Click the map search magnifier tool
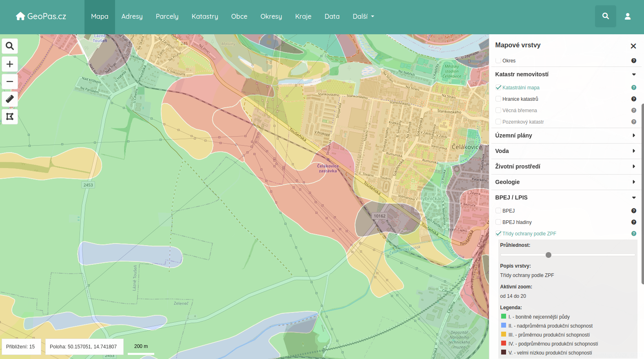This screenshot has height=359, width=644. pos(10,46)
